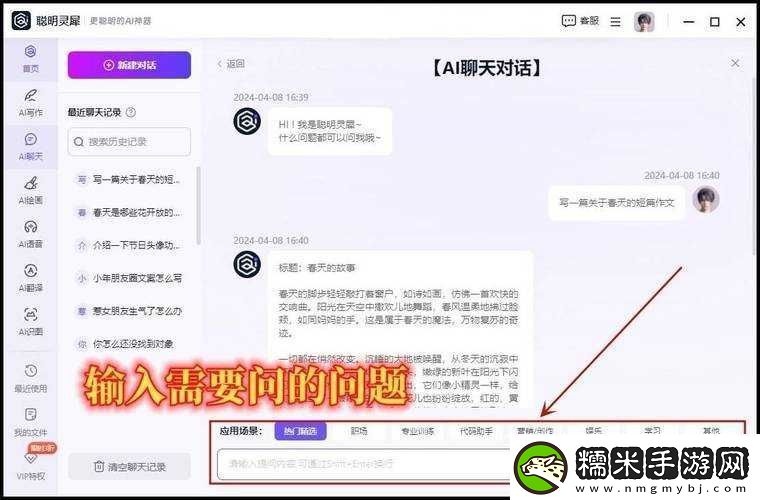This screenshot has width=760, height=500.
Task: Select the 其他 scenario tab
Action: [x=711, y=430]
